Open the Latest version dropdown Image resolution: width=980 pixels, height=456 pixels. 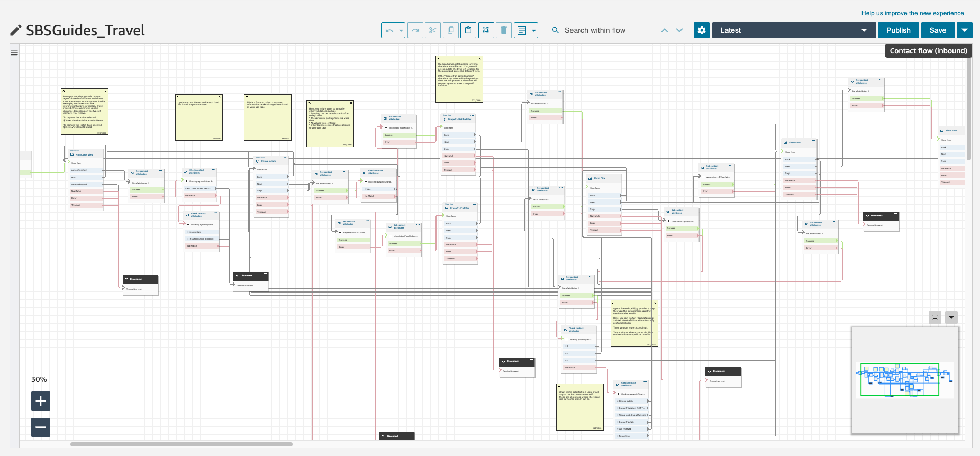(x=793, y=30)
